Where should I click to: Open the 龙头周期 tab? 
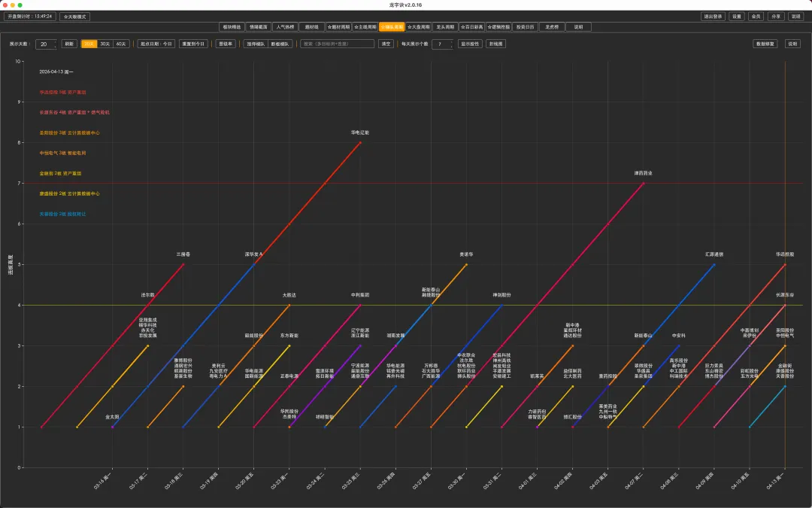click(445, 27)
